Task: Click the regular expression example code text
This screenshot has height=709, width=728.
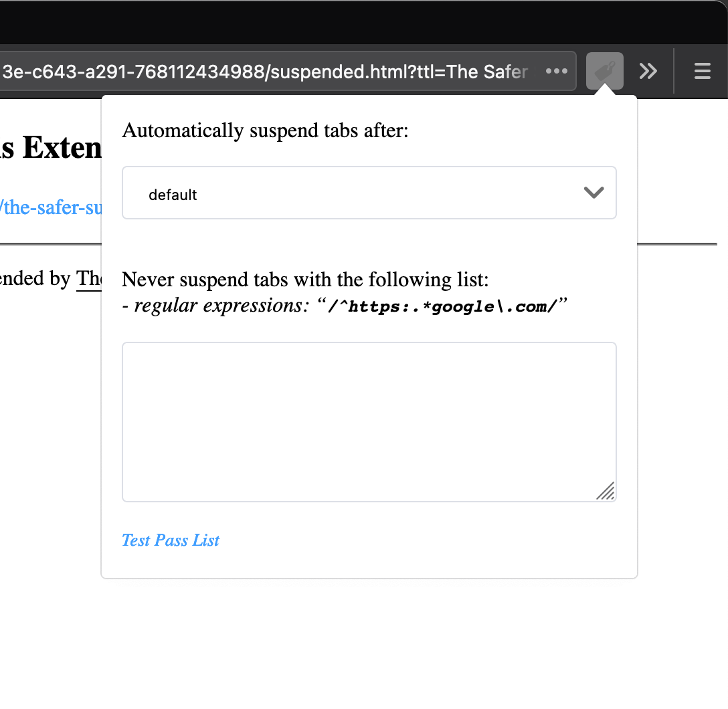Action: tap(442, 307)
